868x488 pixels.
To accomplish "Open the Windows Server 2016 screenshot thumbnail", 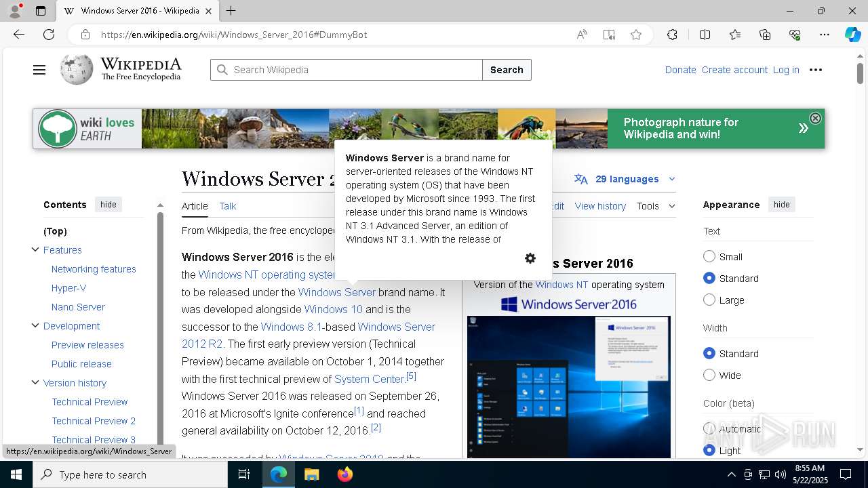I will pos(569,387).
